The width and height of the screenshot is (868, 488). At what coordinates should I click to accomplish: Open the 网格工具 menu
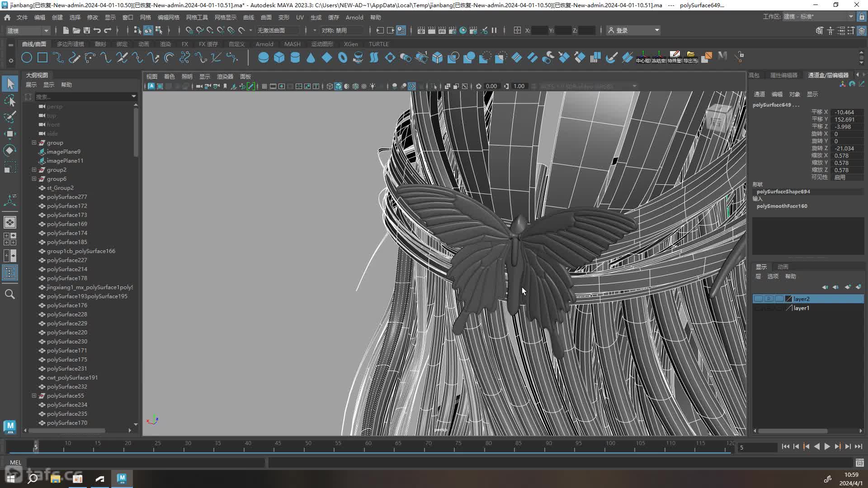coord(197,17)
